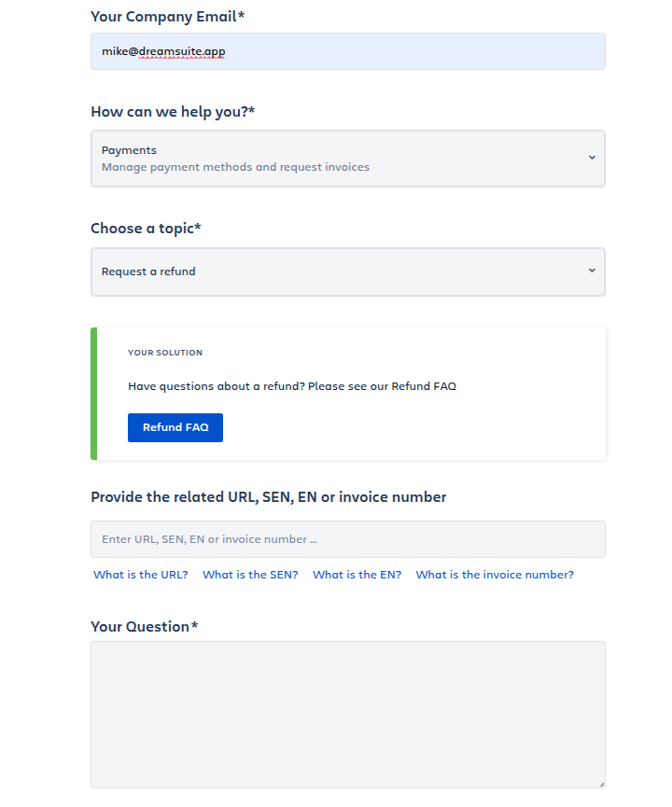The height and width of the screenshot is (807, 672).
Task: Click the "Choose a topic" label
Action: (146, 229)
